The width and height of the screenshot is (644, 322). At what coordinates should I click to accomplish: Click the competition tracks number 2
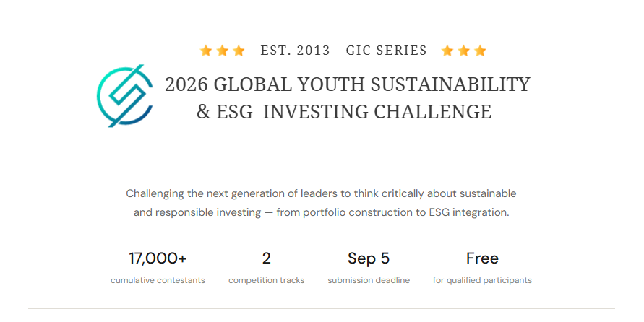click(267, 258)
